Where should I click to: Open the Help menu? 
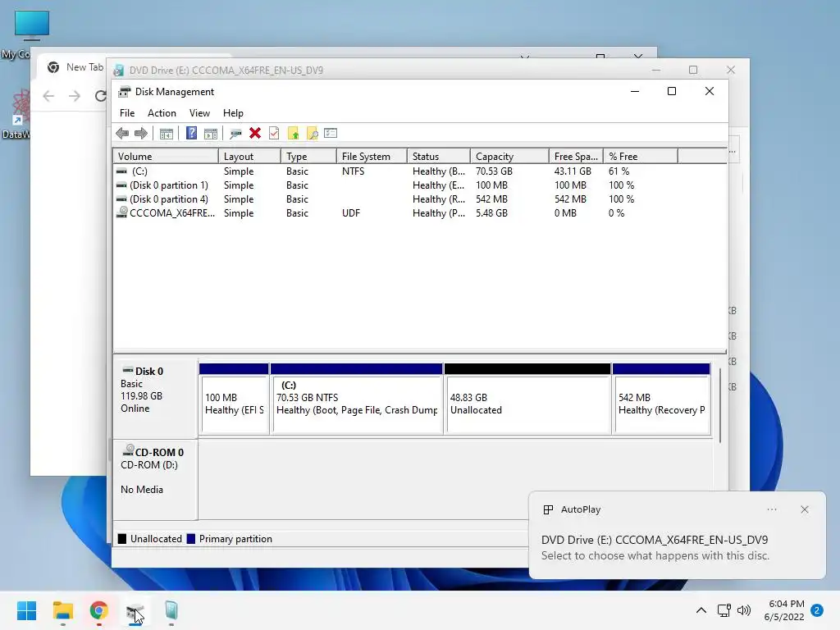click(233, 113)
